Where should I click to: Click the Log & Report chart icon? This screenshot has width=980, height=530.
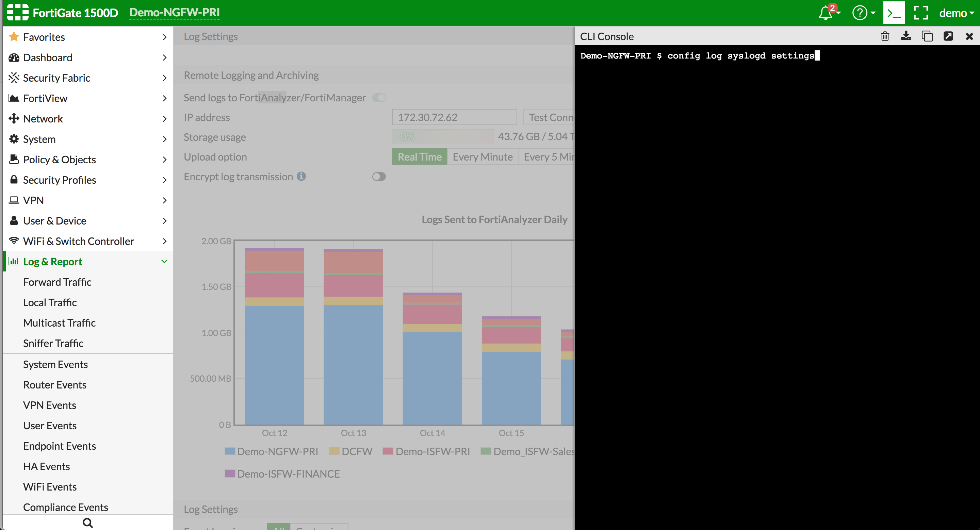[14, 261]
